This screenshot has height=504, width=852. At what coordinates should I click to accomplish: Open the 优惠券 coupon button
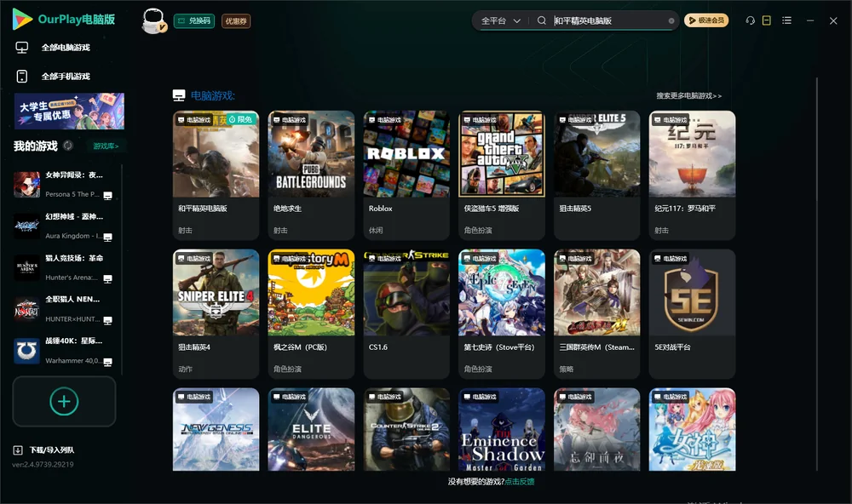tap(236, 21)
